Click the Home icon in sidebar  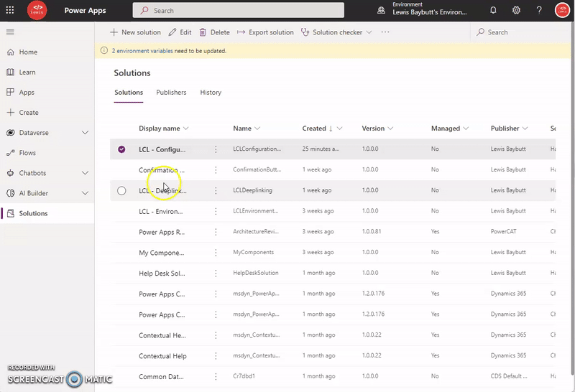(10, 52)
